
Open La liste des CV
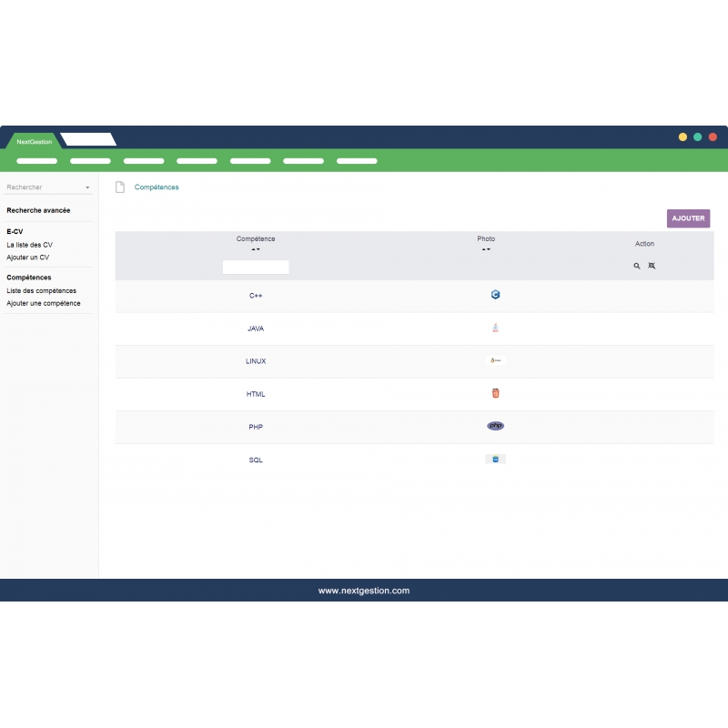tap(29, 245)
